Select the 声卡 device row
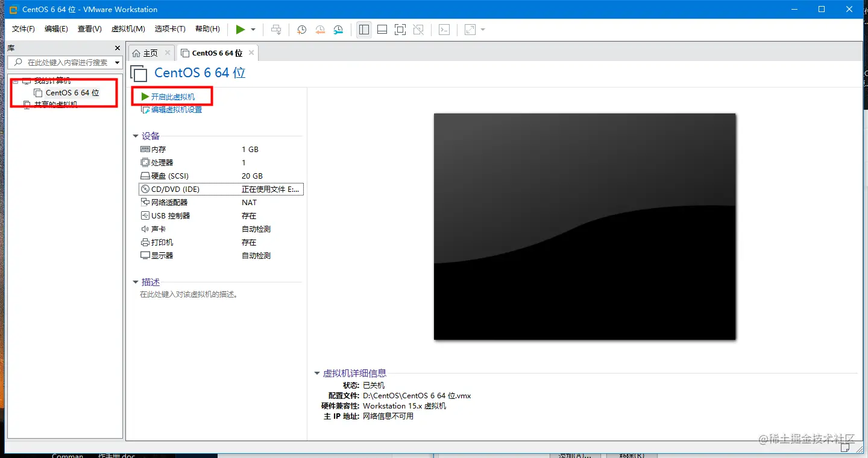868x458 pixels. 221,229
